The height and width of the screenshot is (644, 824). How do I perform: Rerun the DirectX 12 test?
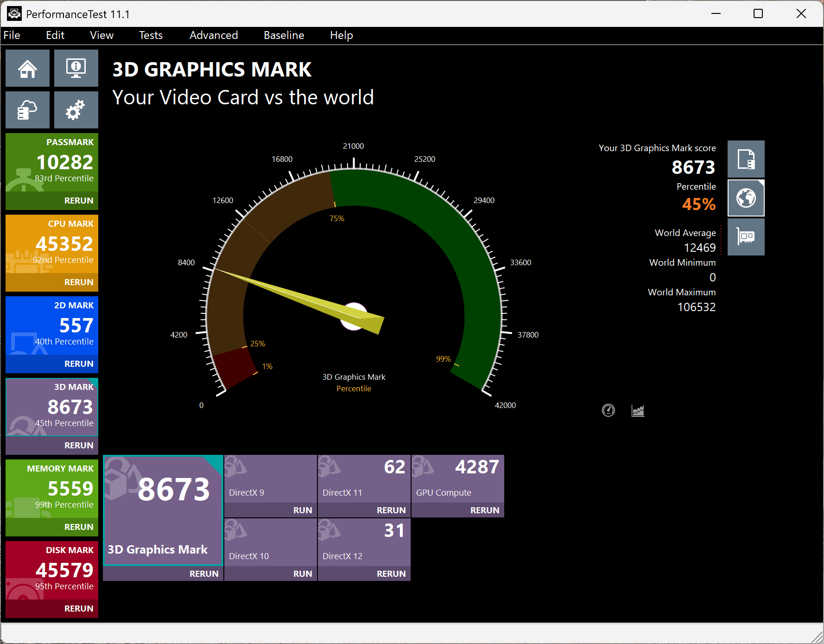point(391,574)
